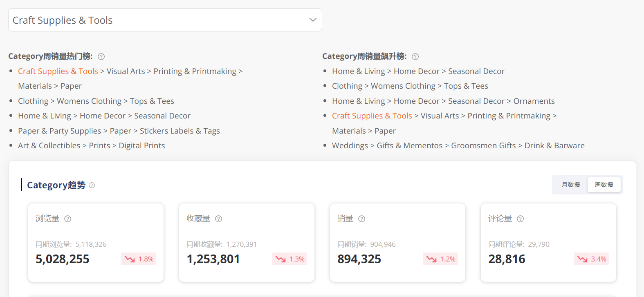Click Paper & Party Supplies Stickers Labels entry
The height and width of the screenshot is (297, 644).
click(x=119, y=131)
